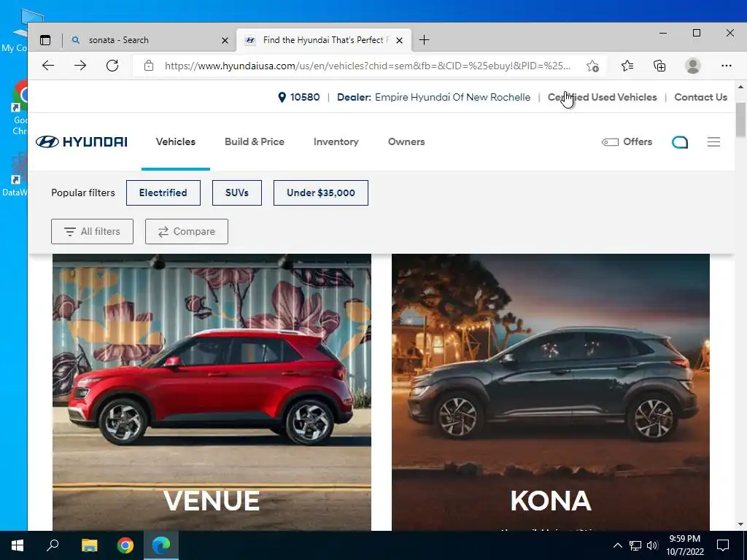Click the Edge back arrow button
The height and width of the screenshot is (560, 747).
48,66
